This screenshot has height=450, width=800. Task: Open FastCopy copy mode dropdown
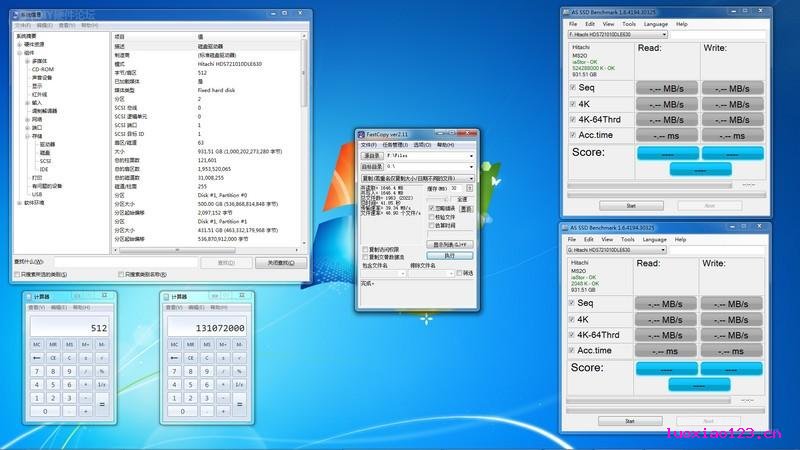pyautogui.click(x=418, y=179)
